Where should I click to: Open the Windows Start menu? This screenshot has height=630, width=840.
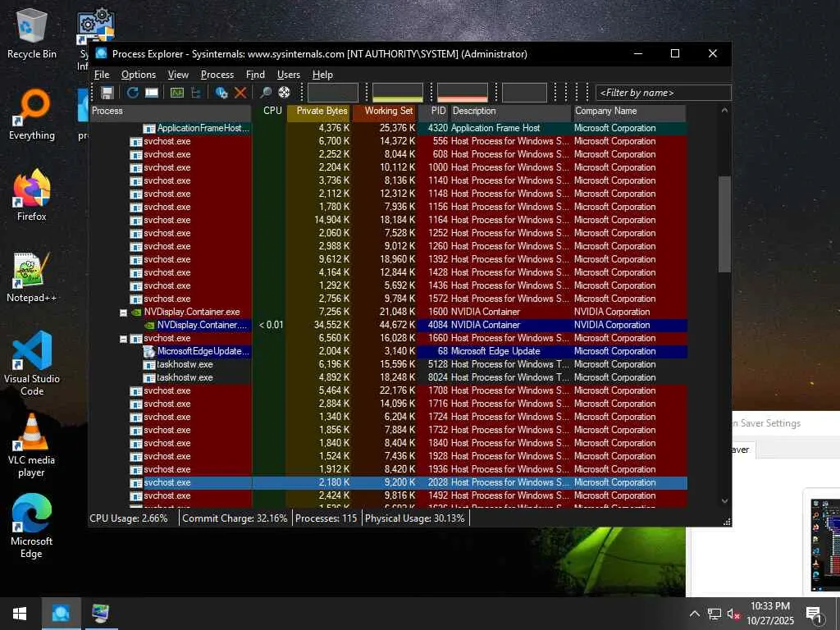point(20,614)
